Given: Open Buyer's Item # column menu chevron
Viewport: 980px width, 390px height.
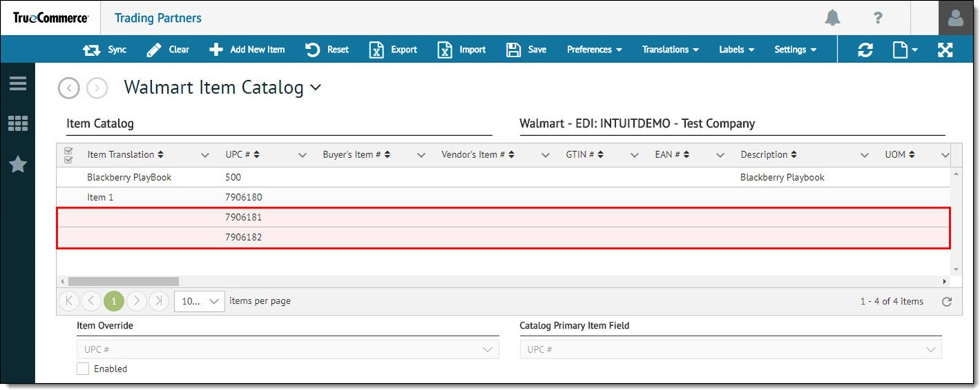Looking at the screenshot, I should (421, 155).
